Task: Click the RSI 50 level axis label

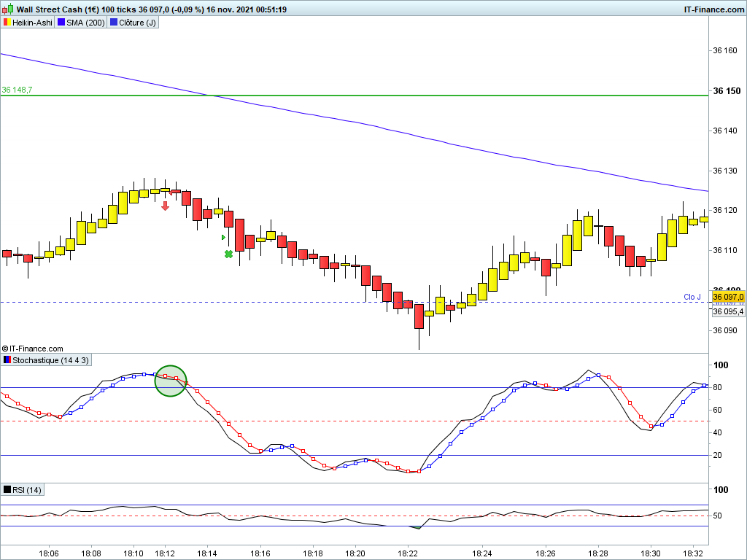Action: 718,516
